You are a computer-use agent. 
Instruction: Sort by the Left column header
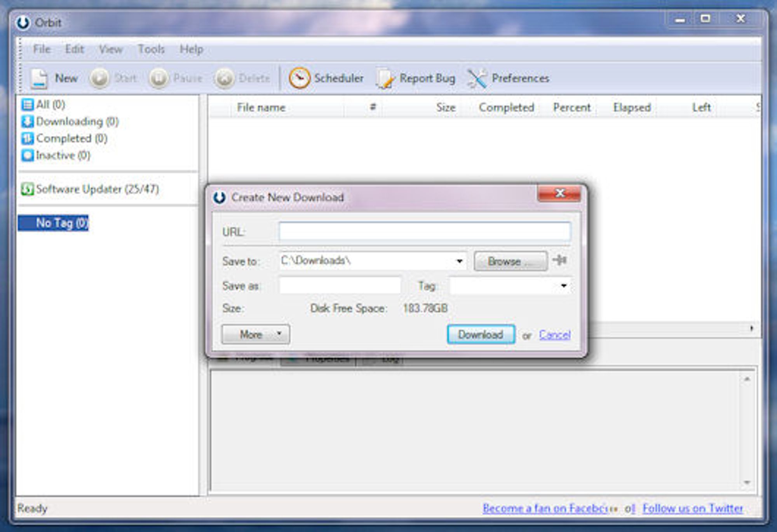[701, 108]
